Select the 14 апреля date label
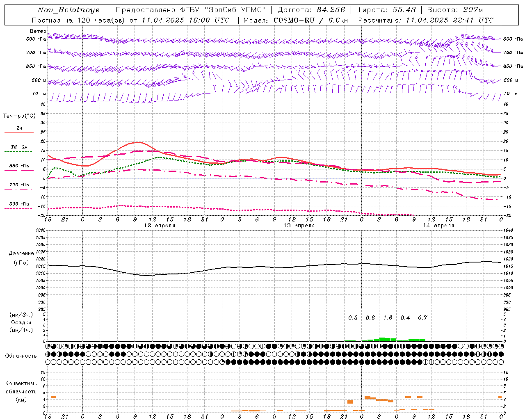Viewport: 525px width, 420px height. [438, 226]
